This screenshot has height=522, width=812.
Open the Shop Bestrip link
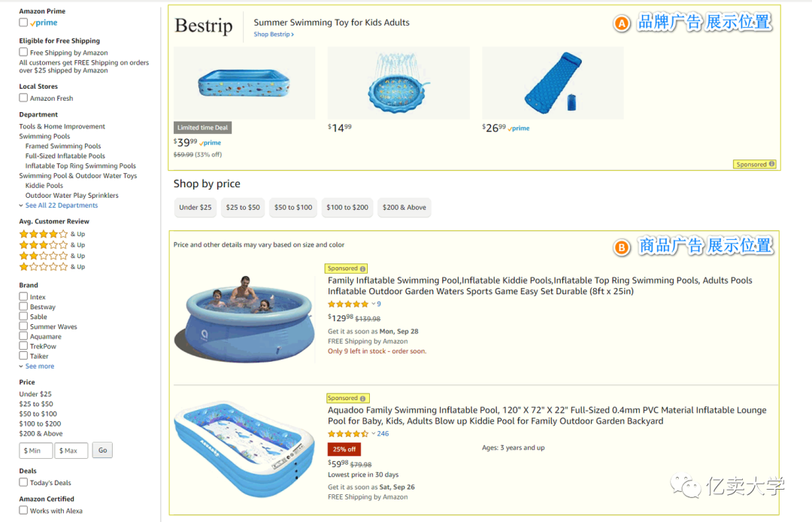[273, 35]
